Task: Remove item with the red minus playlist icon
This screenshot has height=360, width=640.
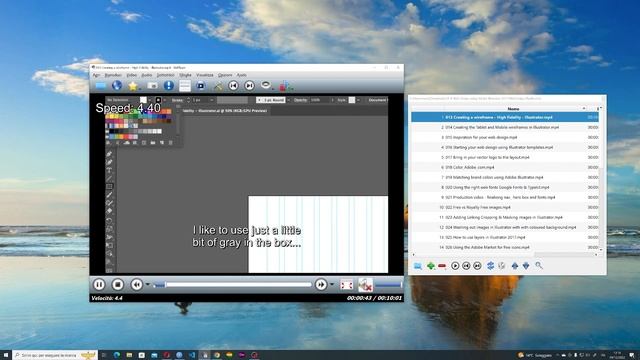Action: (442, 266)
